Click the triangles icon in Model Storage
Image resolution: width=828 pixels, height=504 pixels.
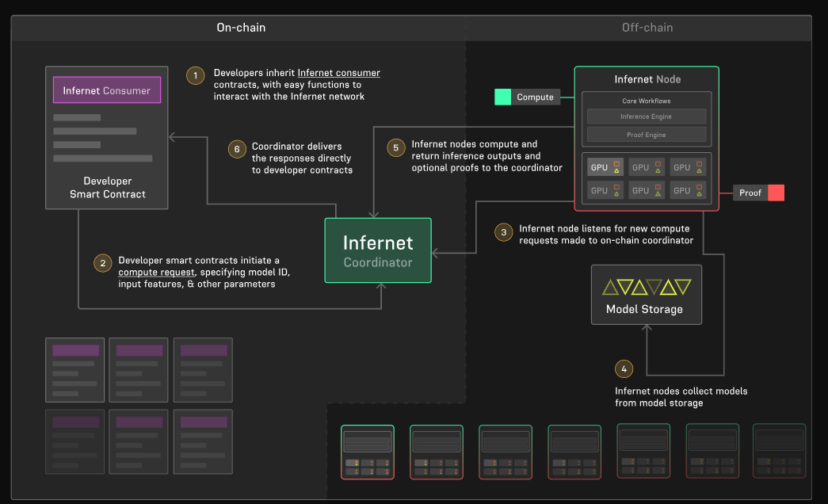647,287
